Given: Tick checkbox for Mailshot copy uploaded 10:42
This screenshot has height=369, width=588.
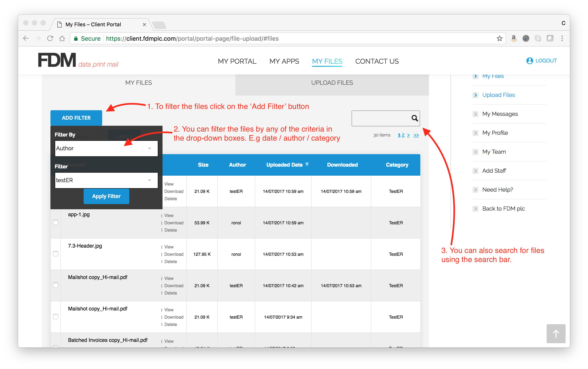Looking at the screenshot, I should point(56,285).
